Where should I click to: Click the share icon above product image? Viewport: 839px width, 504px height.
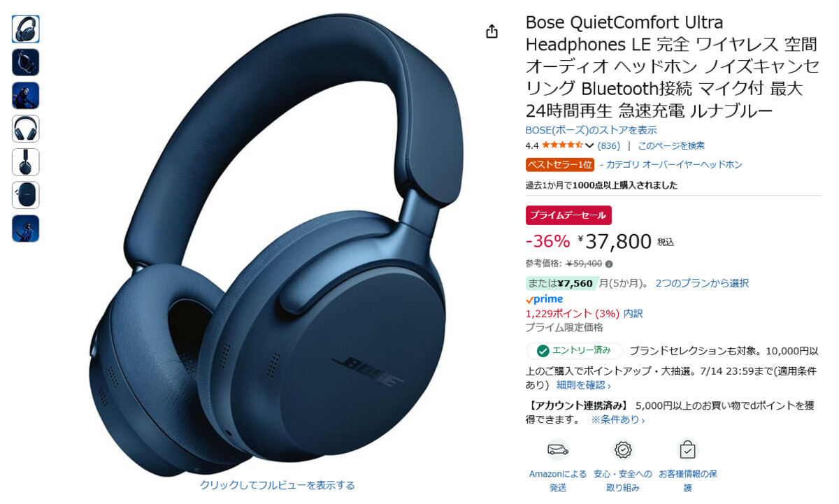[492, 31]
